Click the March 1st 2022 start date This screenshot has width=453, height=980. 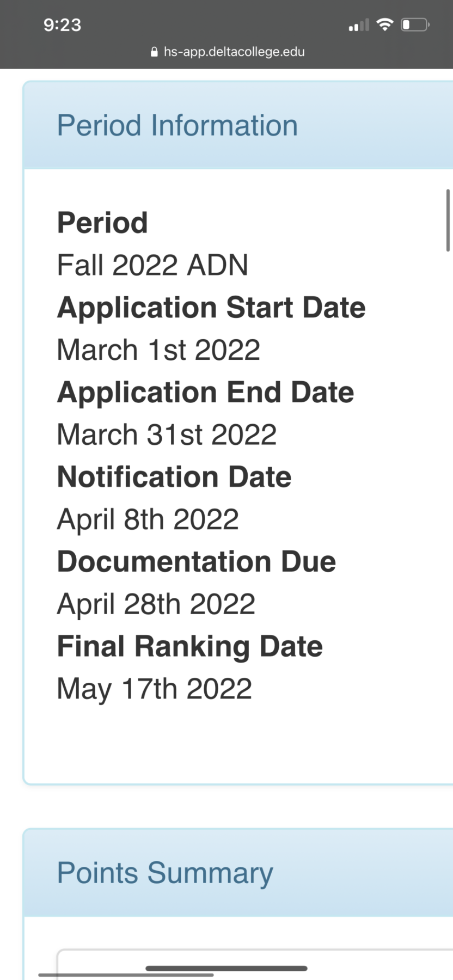pyautogui.click(x=159, y=350)
